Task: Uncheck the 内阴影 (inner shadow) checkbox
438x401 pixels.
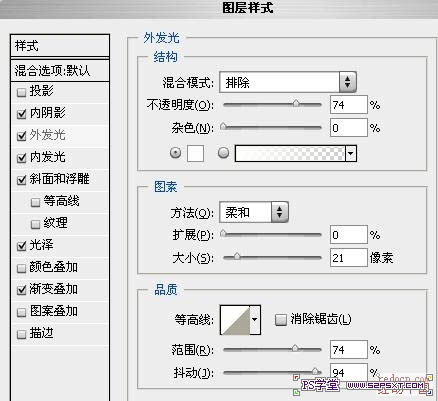Action: coord(21,114)
